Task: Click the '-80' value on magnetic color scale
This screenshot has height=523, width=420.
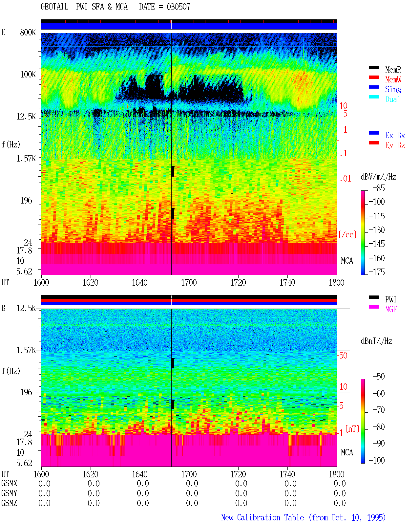Action: point(379,427)
